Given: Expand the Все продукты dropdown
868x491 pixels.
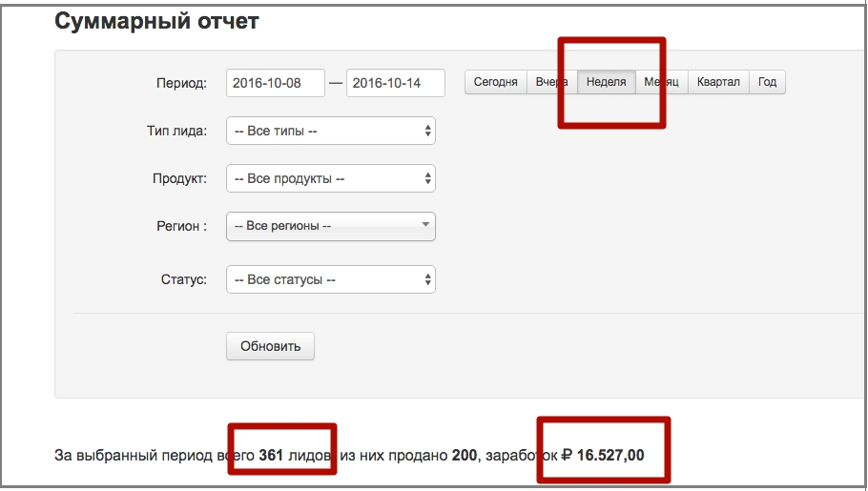Looking at the screenshot, I should pos(330,178).
